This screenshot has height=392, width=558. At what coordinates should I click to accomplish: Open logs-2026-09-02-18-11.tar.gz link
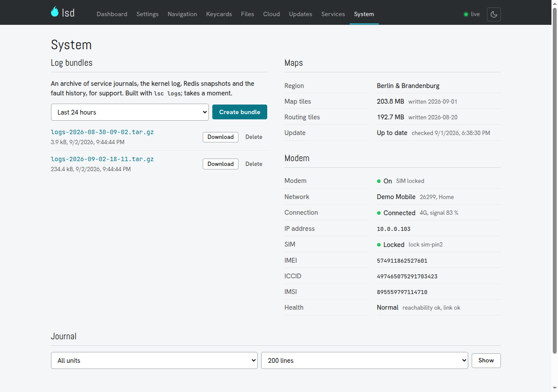[102, 159]
